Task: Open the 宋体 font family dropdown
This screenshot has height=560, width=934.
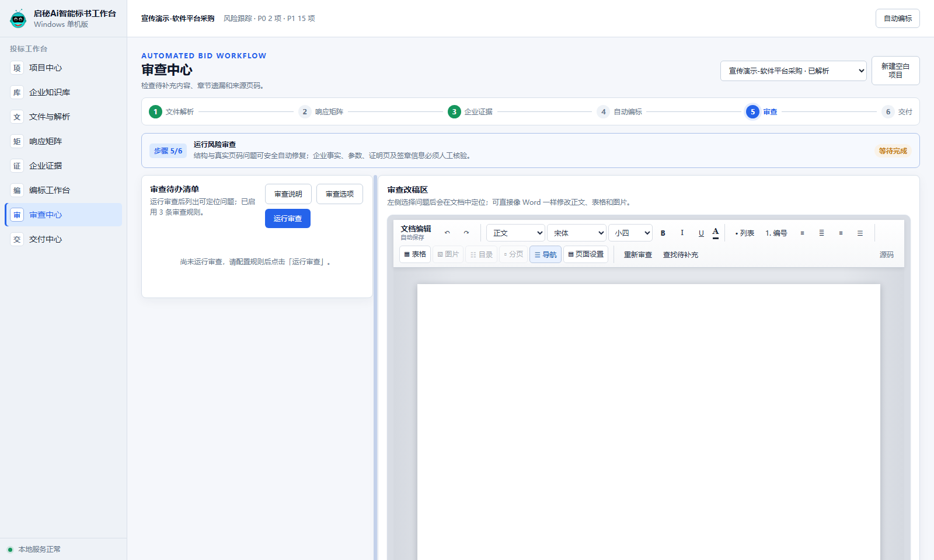Action: (x=577, y=233)
